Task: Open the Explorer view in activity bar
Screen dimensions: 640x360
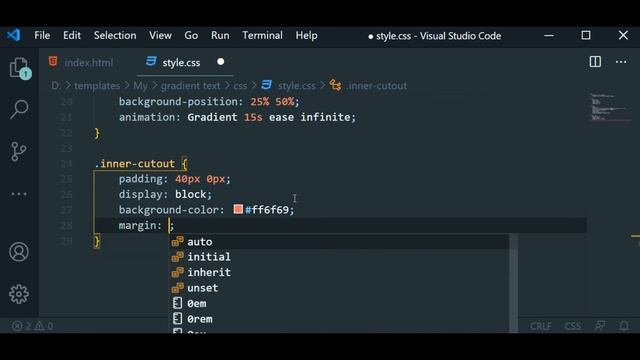Action: tap(20, 68)
